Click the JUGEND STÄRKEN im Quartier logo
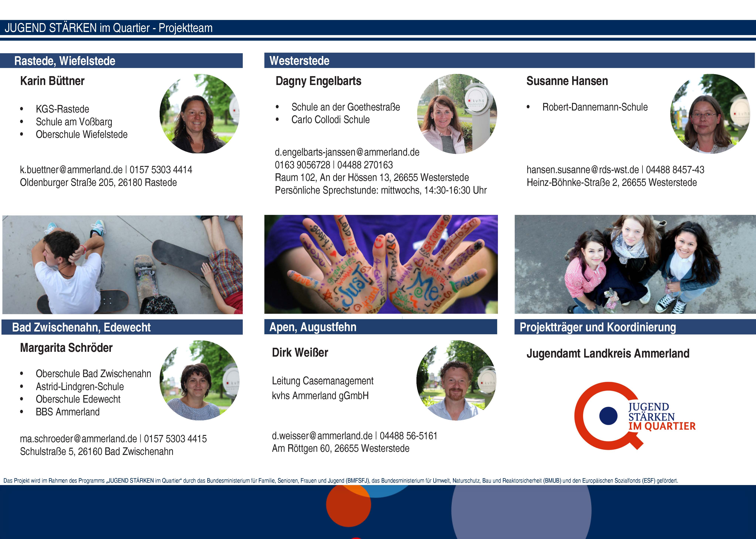The height and width of the screenshot is (539, 756). click(x=635, y=416)
